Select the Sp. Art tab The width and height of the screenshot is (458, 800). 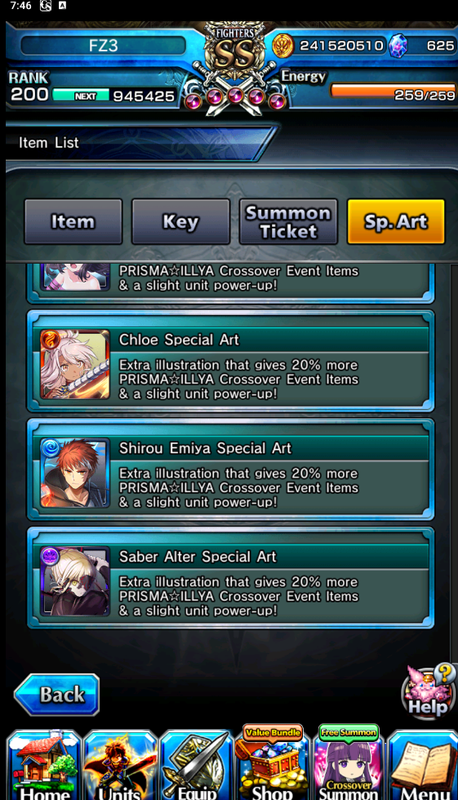point(396,221)
